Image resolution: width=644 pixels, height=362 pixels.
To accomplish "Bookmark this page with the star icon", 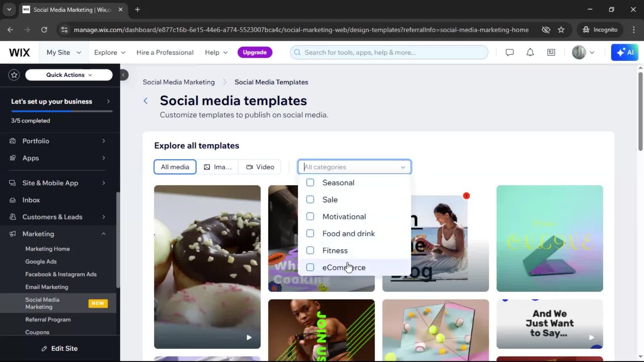I will [x=561, y=30].
